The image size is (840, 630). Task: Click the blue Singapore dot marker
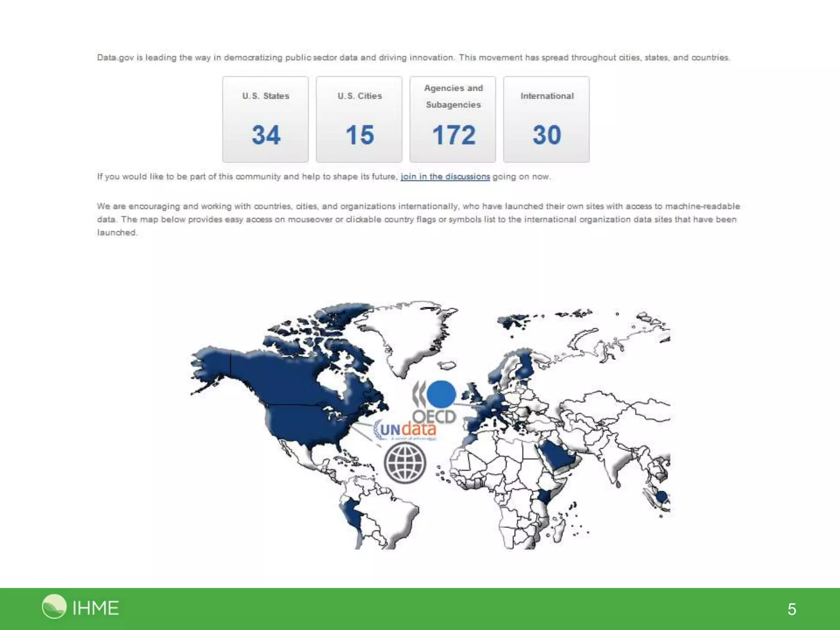[x=661, y=497]
